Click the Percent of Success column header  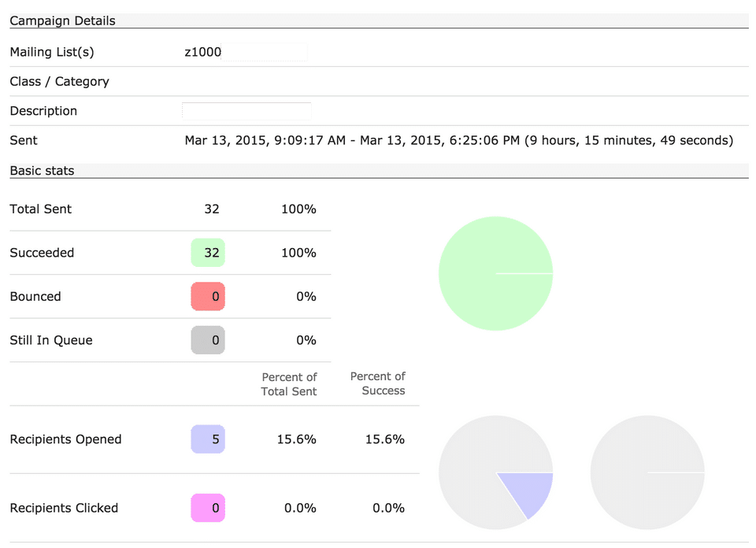pyautogui.click(x=377, y=384)
